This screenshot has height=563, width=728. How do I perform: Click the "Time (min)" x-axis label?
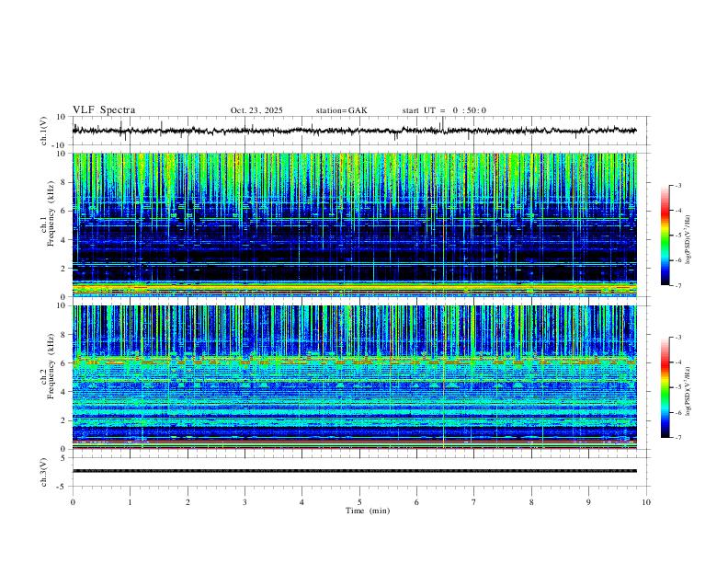pyautogui.click(x=368, y=511)
